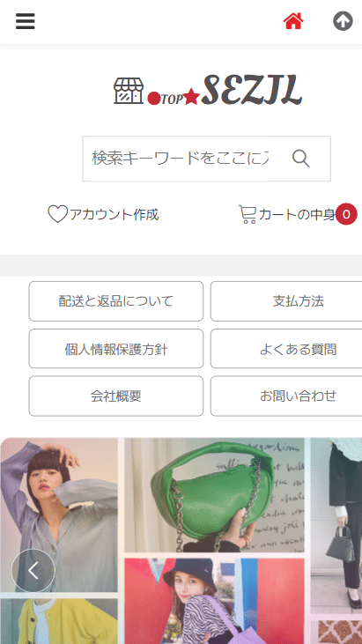Click the SEZJL logo text
Screen dimensions: 362x644
[x=252, y=90]
